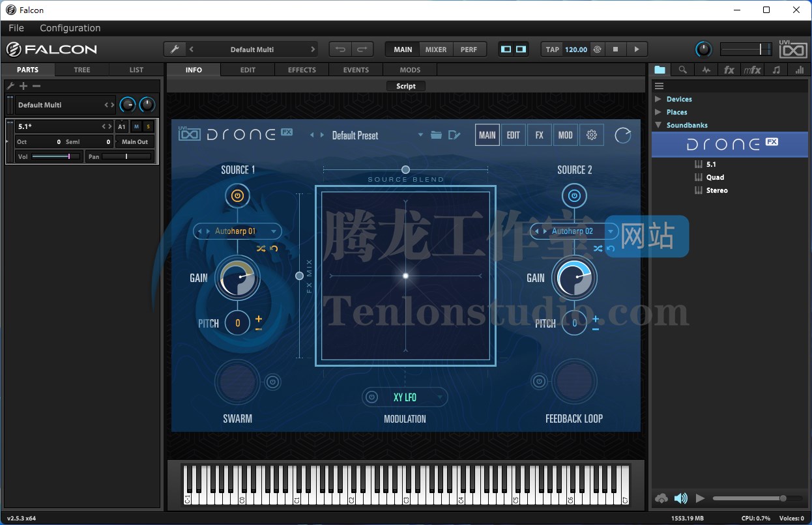Open the XY LFO modulation dropdown

point(441,397)
